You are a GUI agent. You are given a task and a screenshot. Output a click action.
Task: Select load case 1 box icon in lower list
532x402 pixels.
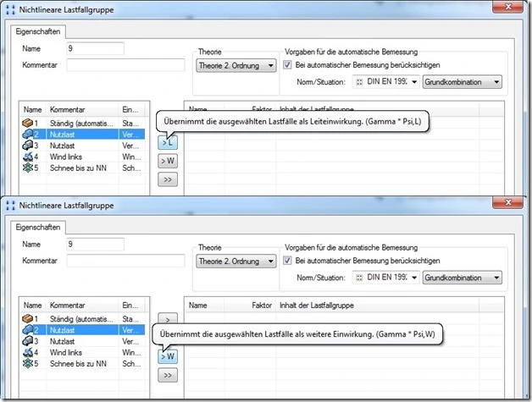coord(27,318)
